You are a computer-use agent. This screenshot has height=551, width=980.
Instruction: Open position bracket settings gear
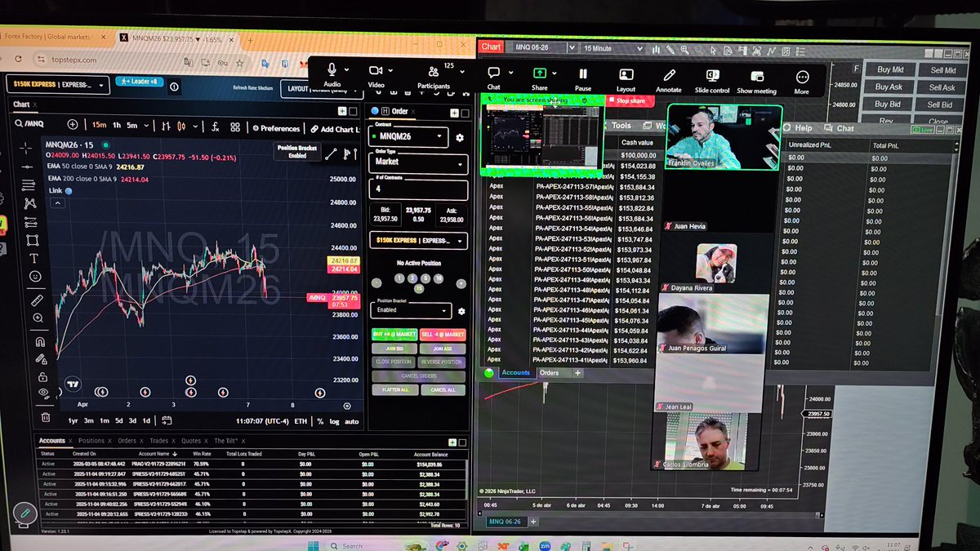pos(461,311)
